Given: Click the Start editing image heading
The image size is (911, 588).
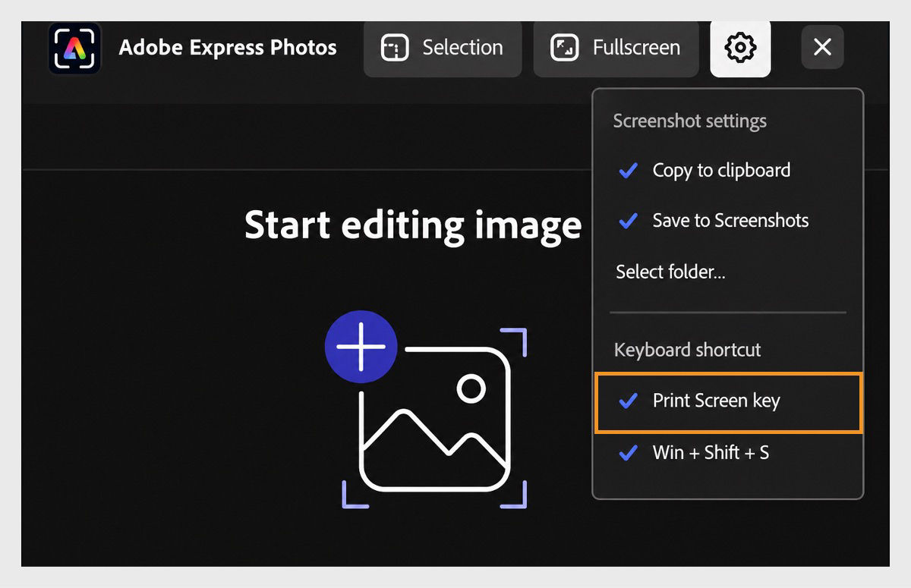Looking at the screenshot, I should pos(413,225).
